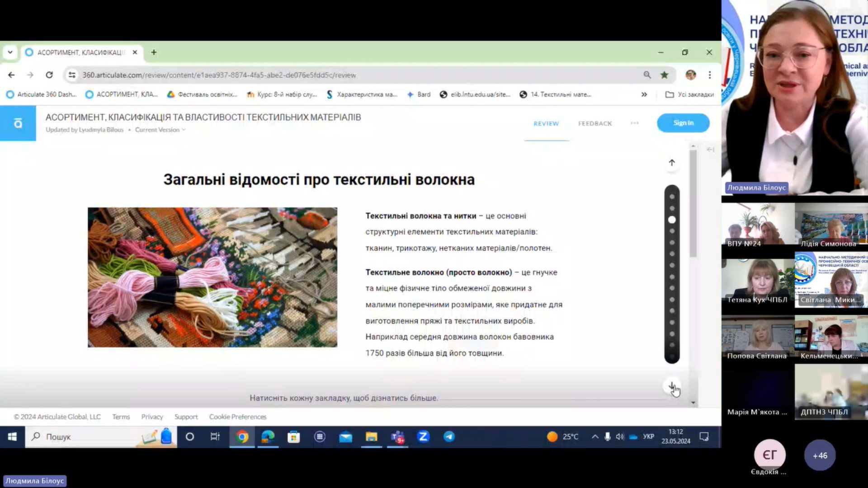Expand the hidden bookmarks overflow chevron
The image size is (868, 488).
click(x=644, y=94)
